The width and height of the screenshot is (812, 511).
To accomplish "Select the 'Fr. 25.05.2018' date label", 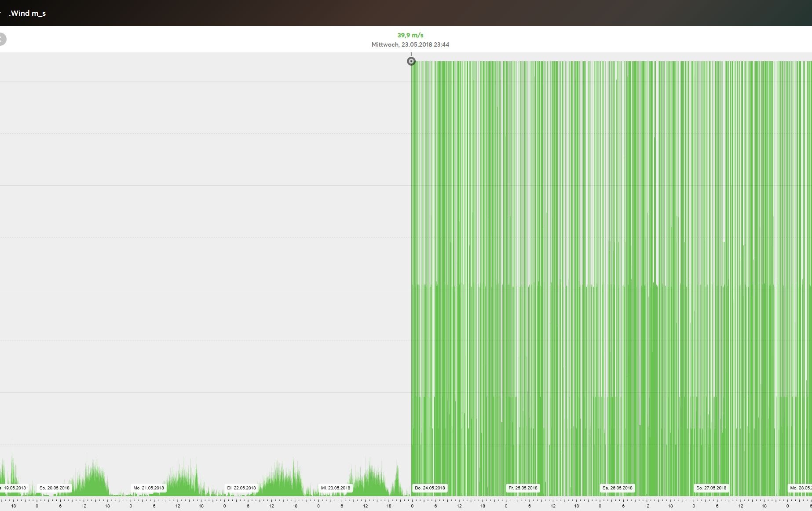I will click(x=523, y=488).
